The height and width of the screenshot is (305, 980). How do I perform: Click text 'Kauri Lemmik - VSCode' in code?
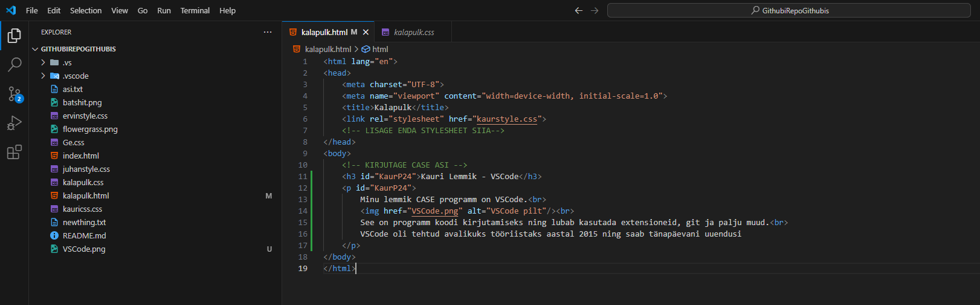(470, 177)
